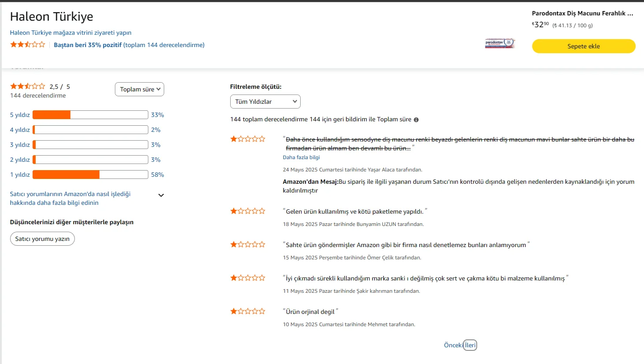The height and width of the screenshot is (364, 644).
Task: Click the 1 yıldız rating bar
Action: 90,175
